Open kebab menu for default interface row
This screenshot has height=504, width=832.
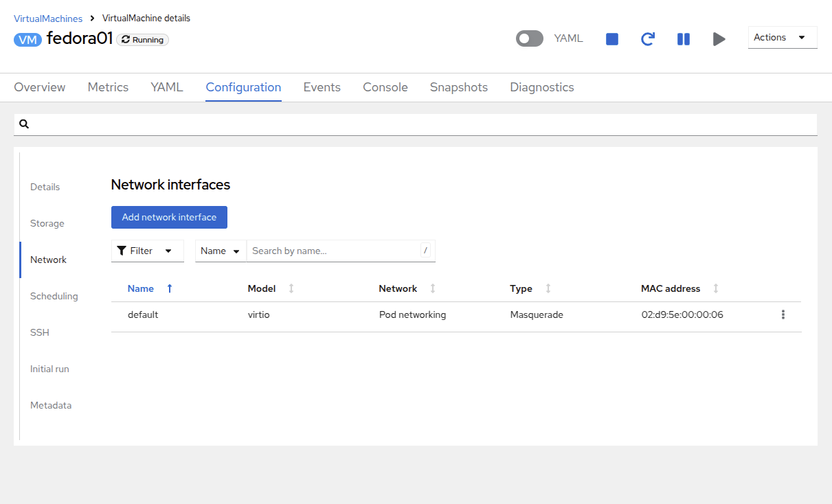(783, 315)
